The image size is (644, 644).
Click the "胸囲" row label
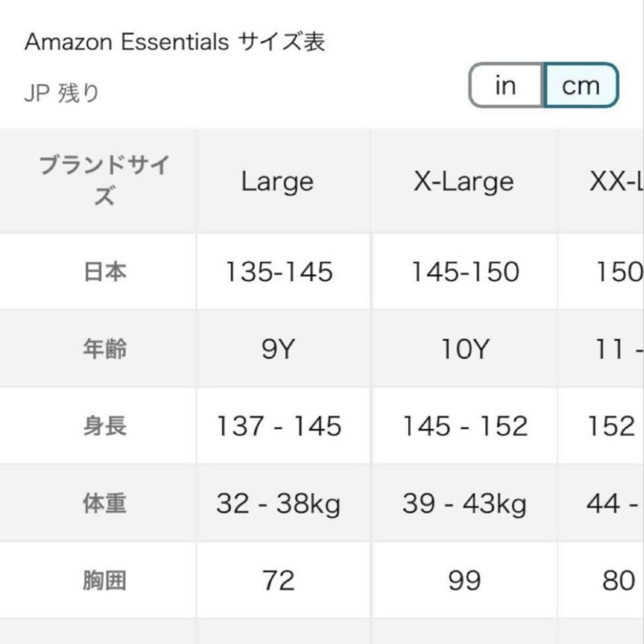tap(105, 581)
